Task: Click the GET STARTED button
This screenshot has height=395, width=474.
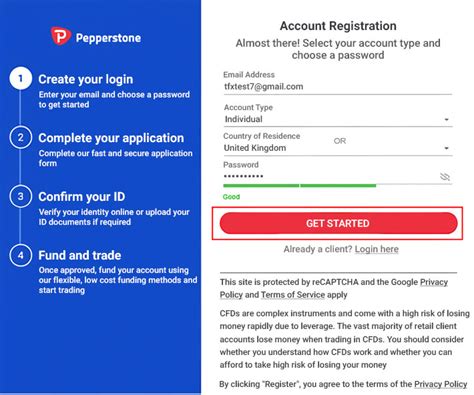Action: [338, 223]
